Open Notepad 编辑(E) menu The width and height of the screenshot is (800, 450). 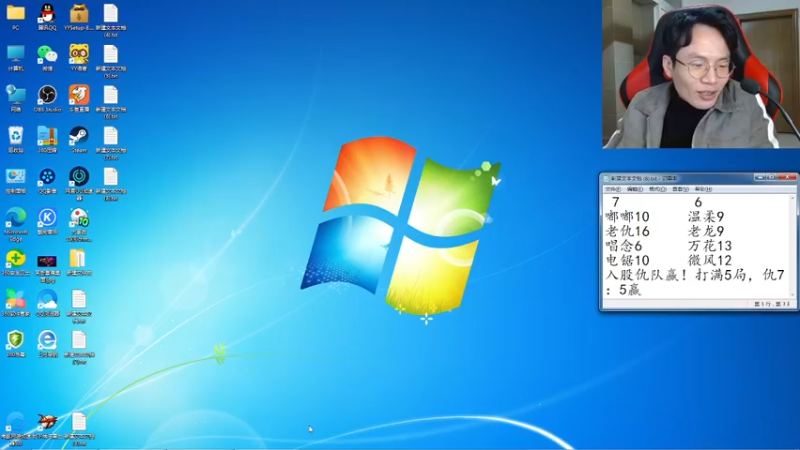click(x=635, y=189)
